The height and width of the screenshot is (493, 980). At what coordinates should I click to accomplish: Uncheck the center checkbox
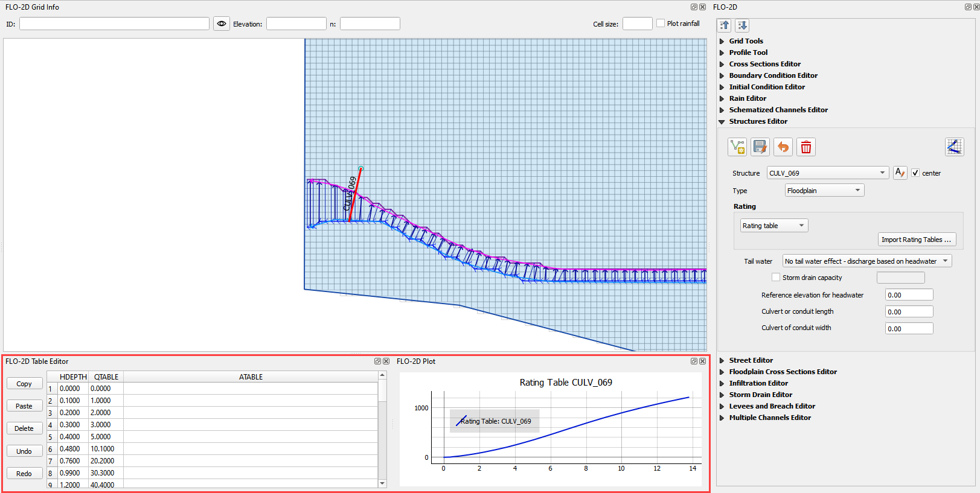(915, 173)
